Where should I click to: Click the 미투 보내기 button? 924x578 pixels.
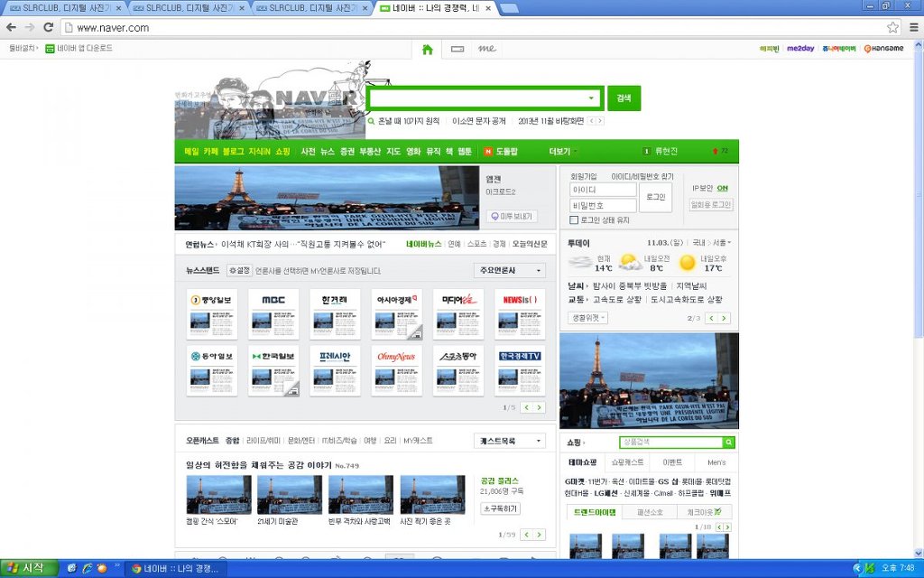click(x=512, y=217)
